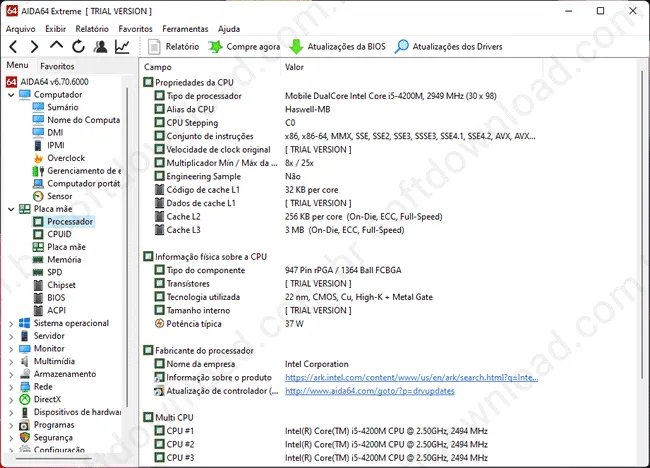
Task: Expand the DirectX node
Action: (x=11, y=400)
